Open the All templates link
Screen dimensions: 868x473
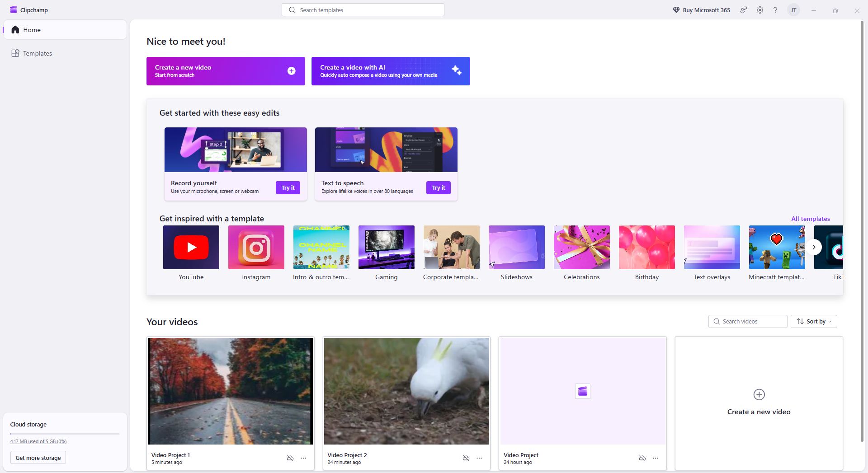coord(811,219)
